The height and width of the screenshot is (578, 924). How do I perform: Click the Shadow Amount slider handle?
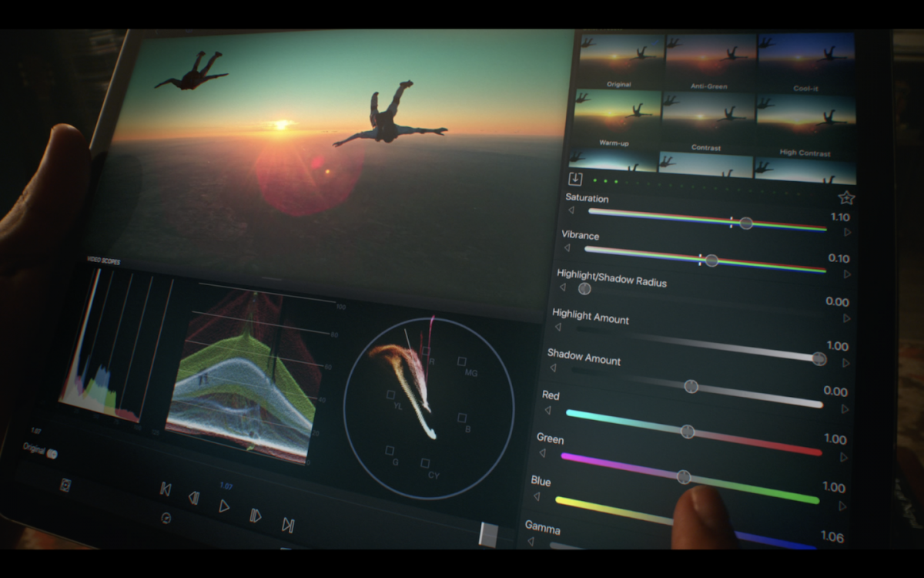pos(691,386)
